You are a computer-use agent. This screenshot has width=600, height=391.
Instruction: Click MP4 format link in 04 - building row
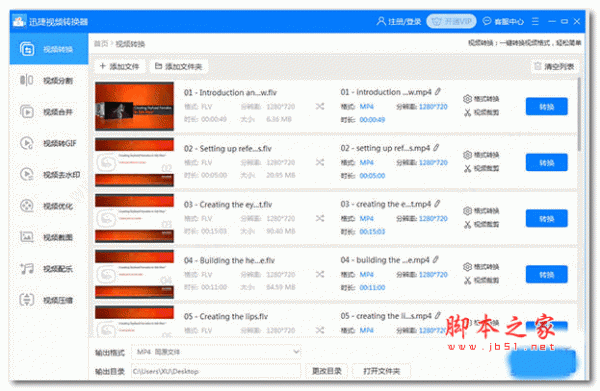click(367, 274)
